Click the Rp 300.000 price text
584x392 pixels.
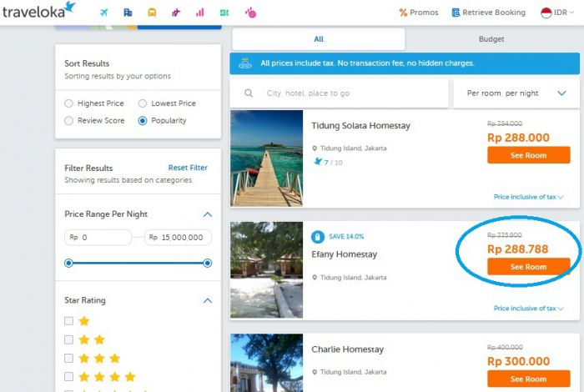click(x=518, y=361)
